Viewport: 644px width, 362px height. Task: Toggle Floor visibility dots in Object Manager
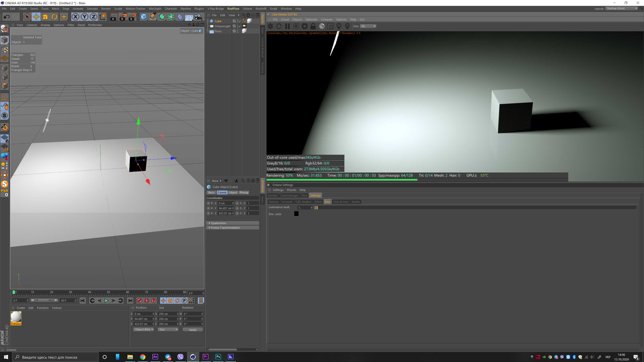(237, 31)
